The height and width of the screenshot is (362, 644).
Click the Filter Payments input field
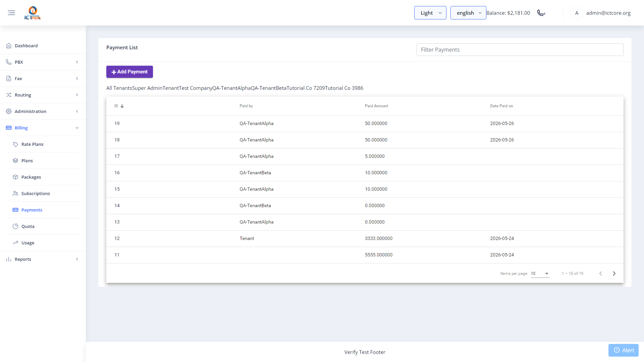pyautogui.click(x=520, y=50)
